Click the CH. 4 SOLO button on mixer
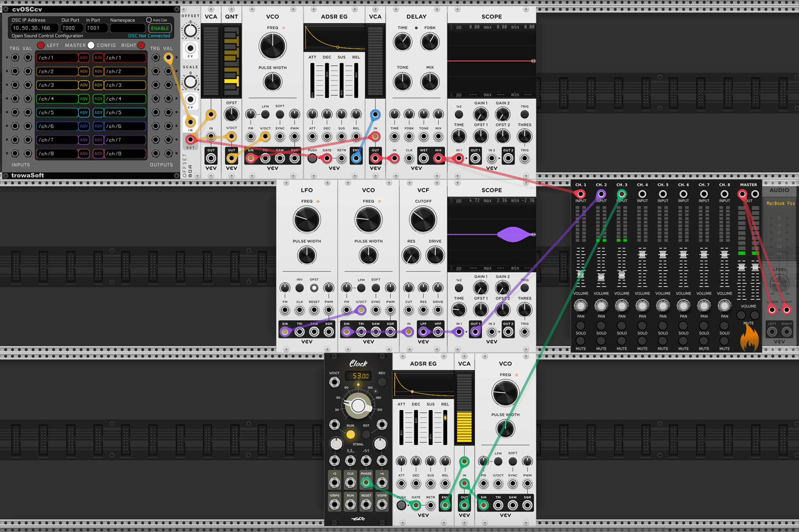 coord(642,326)
